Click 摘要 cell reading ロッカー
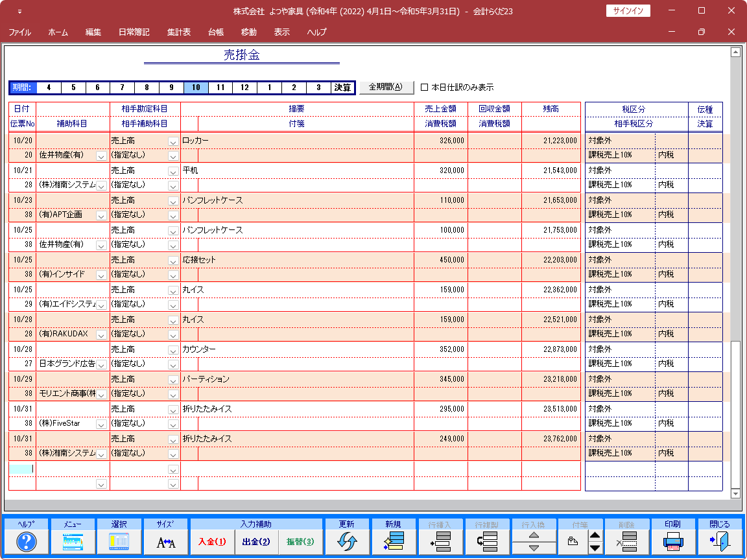The image size is (747, 560). 297,141
